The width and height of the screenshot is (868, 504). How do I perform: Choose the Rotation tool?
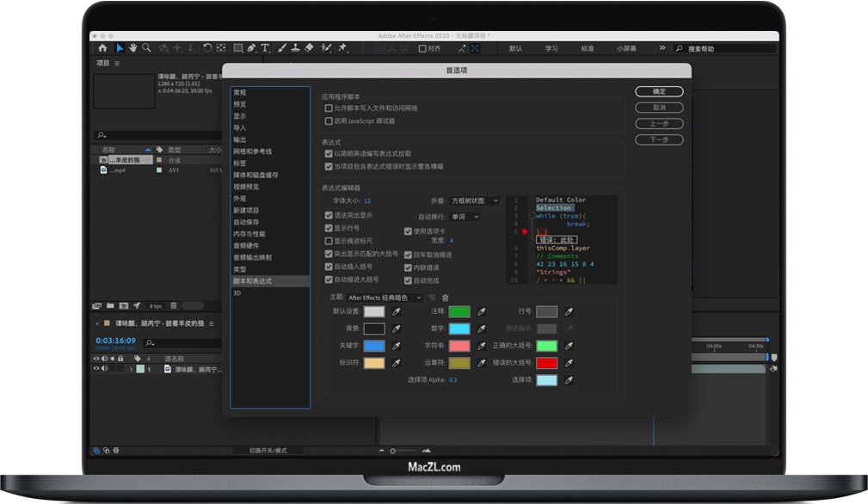tap(207, 49)
